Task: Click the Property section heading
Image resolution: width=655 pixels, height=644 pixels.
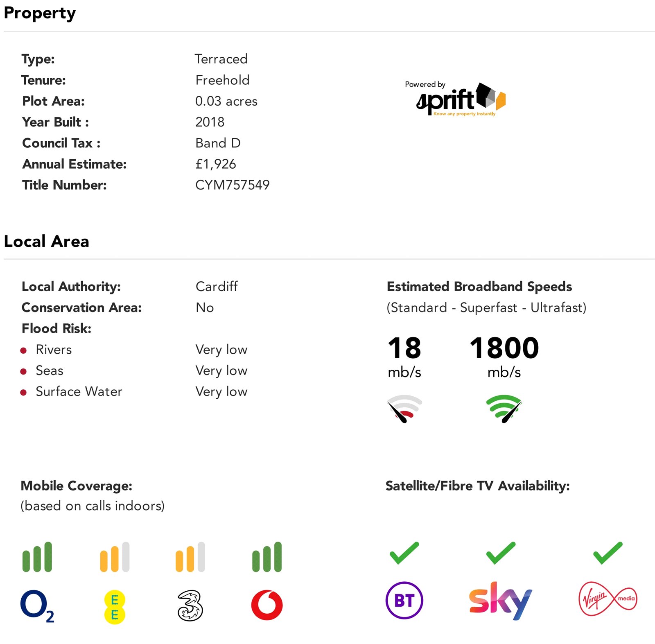Action: point(40,13)
